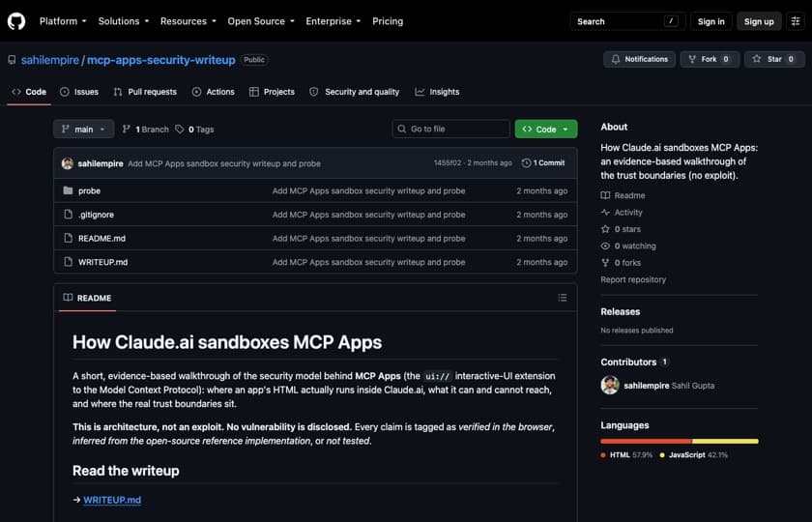The height and width of the screenshot is (522, 812).
Task: Click the JavaScript portion of language bar
Action: [725, 441]
